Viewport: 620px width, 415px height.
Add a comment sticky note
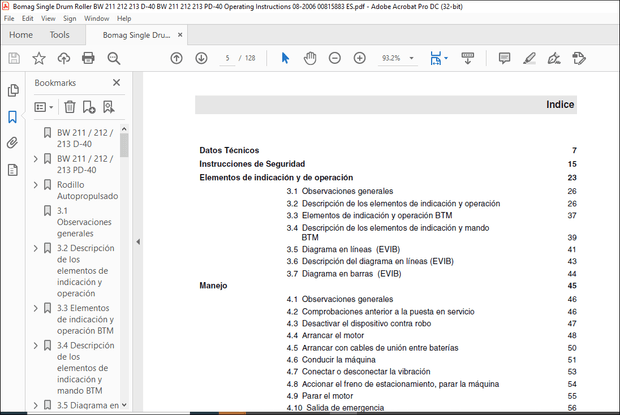504,58
